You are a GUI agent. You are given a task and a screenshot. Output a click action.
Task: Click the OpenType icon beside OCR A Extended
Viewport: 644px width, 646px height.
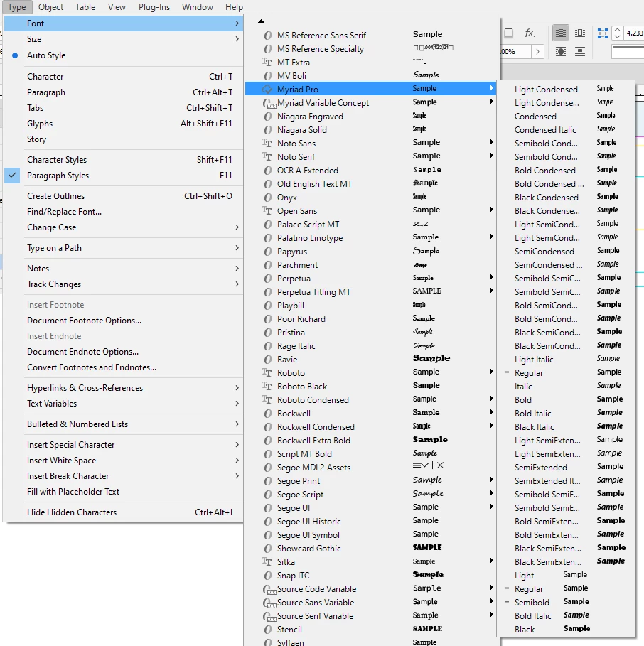point(268,171)
